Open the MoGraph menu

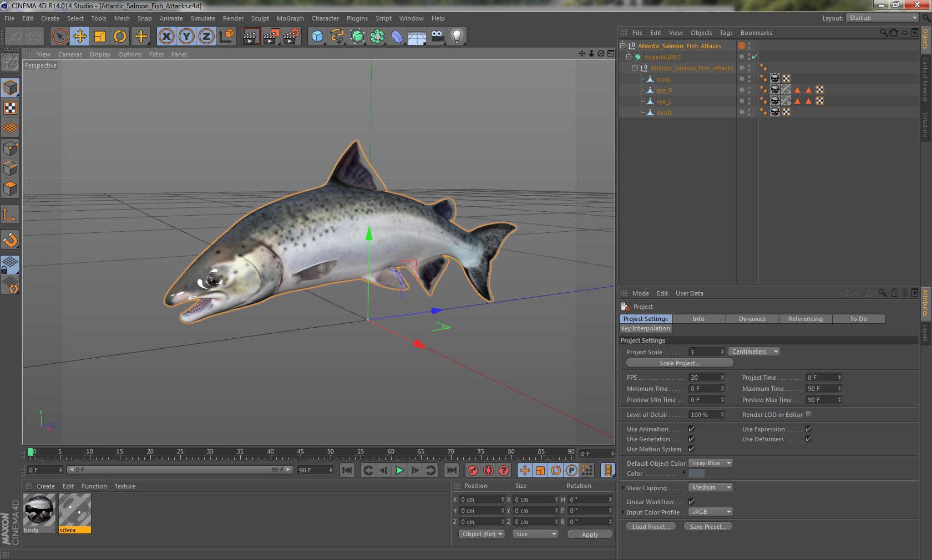point(290,18)
